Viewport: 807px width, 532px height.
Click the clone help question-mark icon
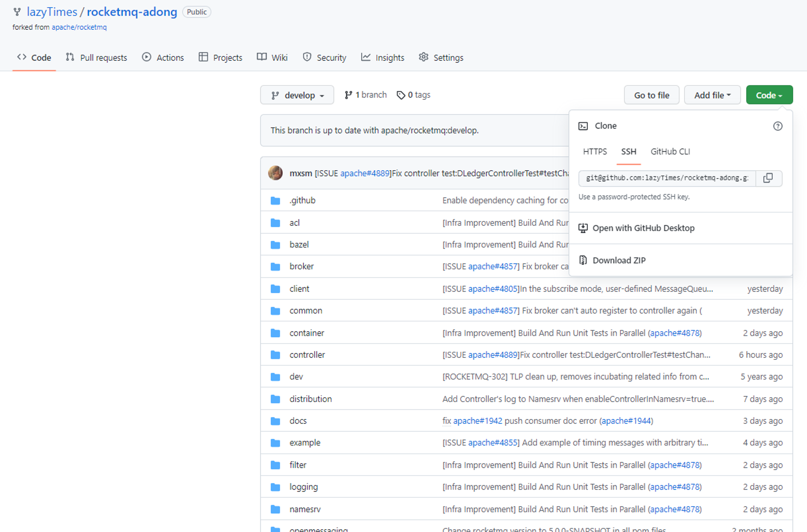coord(778,126)
